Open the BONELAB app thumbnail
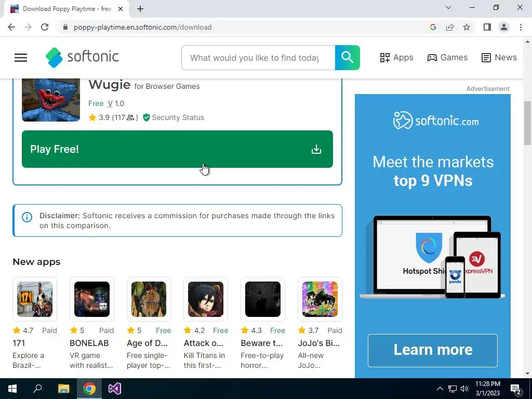Image resolution: width=532 pixels, height=399 pixels. coord(91,299)
